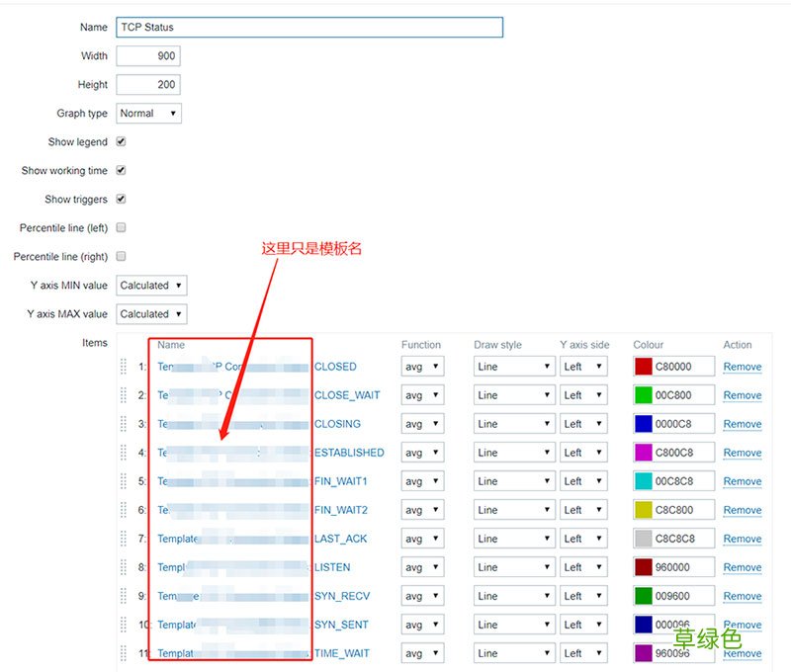Uncheck the Show legend checkbox
The height and width of the screenshot is (672, 791).
tap(121, 142)
